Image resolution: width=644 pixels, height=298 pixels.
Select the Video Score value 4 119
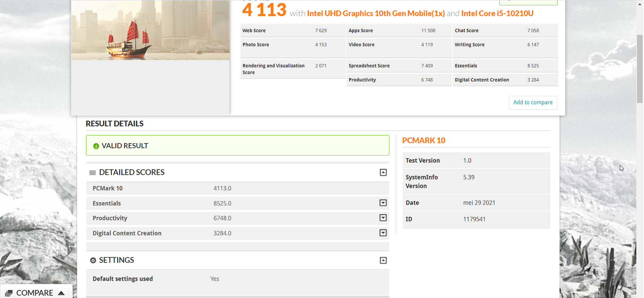427,44
